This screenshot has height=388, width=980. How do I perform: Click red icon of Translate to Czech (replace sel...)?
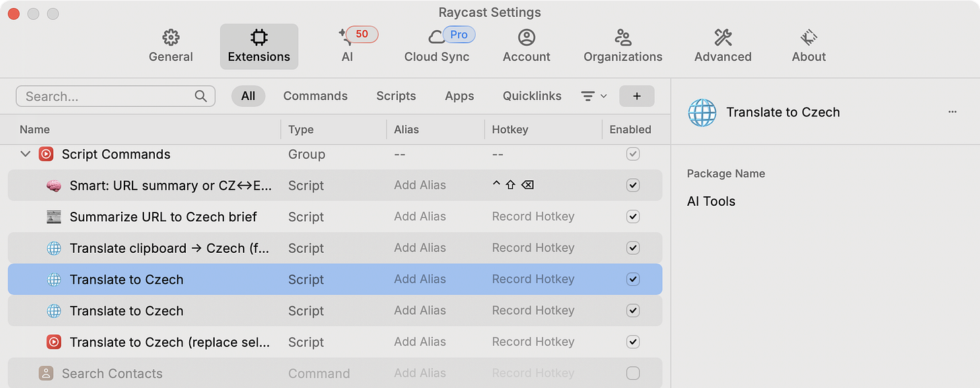(x=54, y=342)
